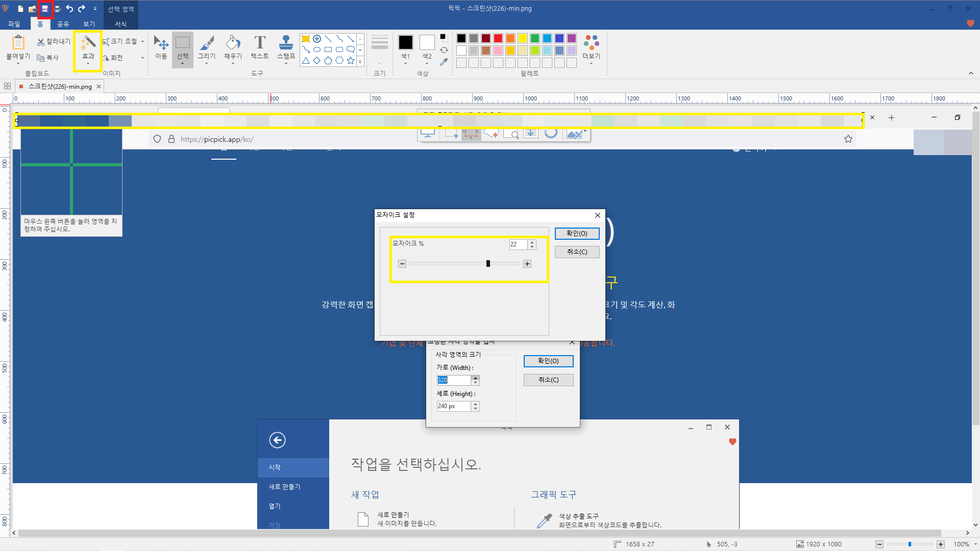This screenshot has width=980, height=551.
Task: Click 취소(C) in the region size dialog
Action: [548, 380]
